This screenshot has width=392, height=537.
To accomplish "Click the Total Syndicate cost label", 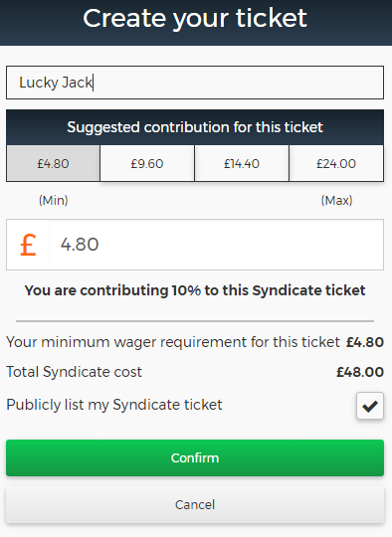I will [x=74, y=372].
